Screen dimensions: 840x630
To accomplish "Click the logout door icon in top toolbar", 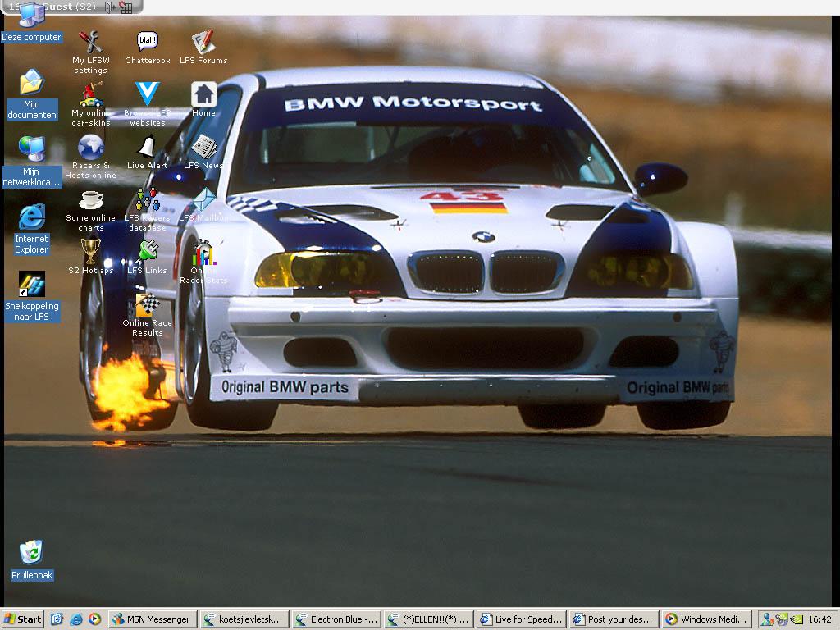I will [110, 7].
